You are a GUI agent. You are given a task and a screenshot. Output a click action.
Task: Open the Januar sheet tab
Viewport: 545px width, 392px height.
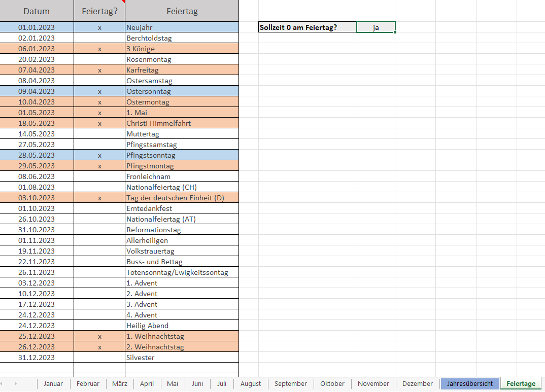53,383
